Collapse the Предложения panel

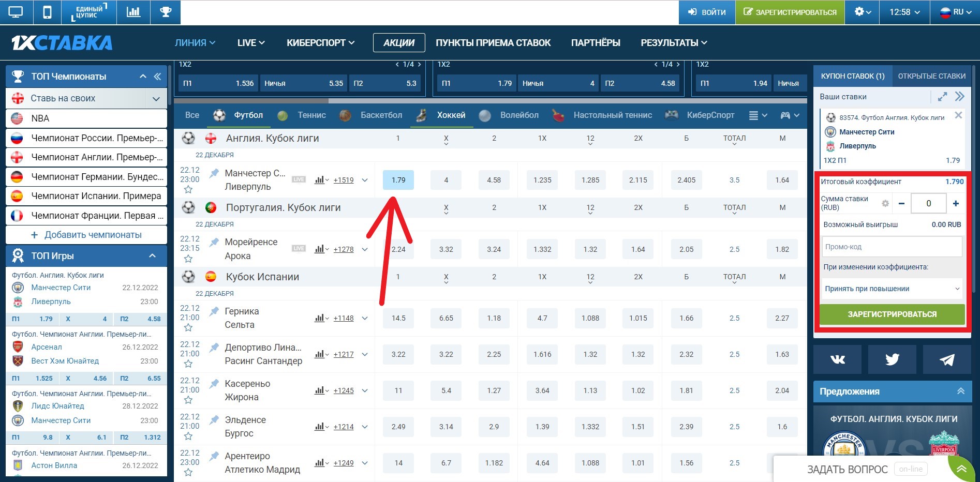pos(961,391)
